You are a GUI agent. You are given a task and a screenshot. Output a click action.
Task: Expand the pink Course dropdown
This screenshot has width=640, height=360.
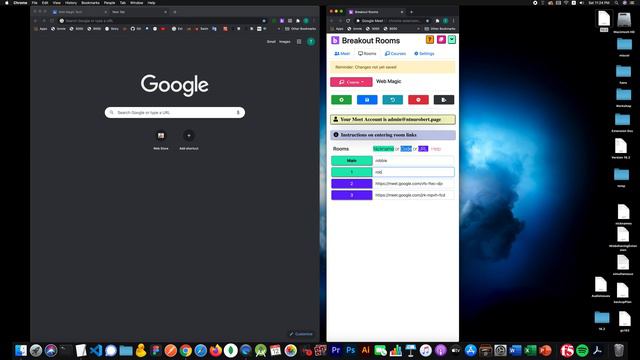[x=351, y=82]
